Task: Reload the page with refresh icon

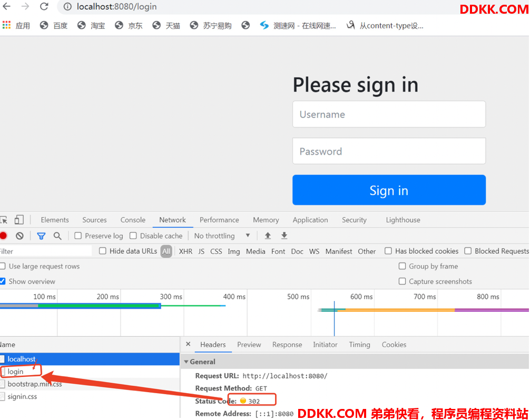Action: (x=44, y=6)
